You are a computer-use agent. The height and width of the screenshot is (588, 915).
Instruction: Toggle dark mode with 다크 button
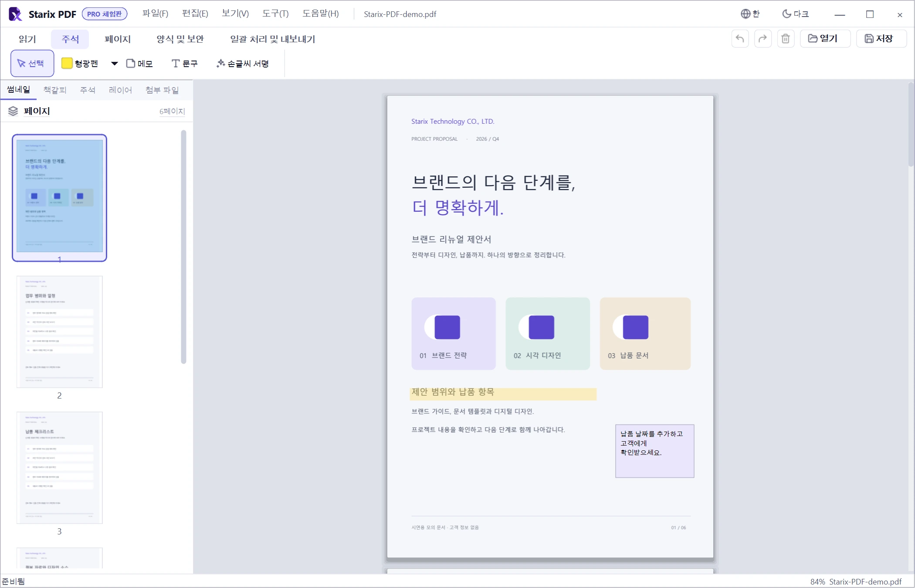[x=796, y=14]
